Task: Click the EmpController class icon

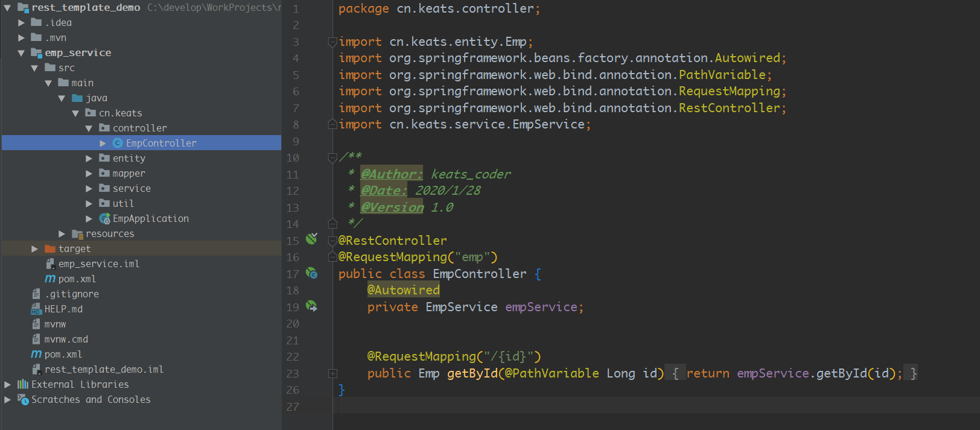Action: pyautogui.click(x=118, y=143)
